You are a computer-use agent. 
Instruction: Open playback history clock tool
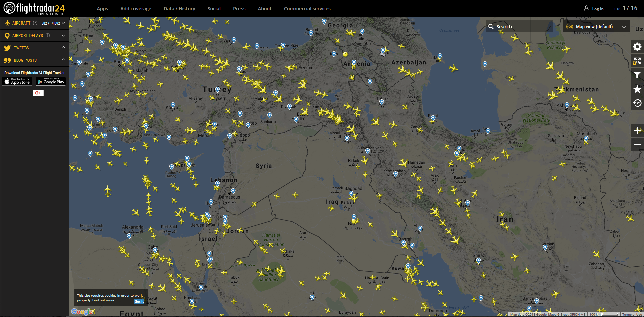click(637, 103)
